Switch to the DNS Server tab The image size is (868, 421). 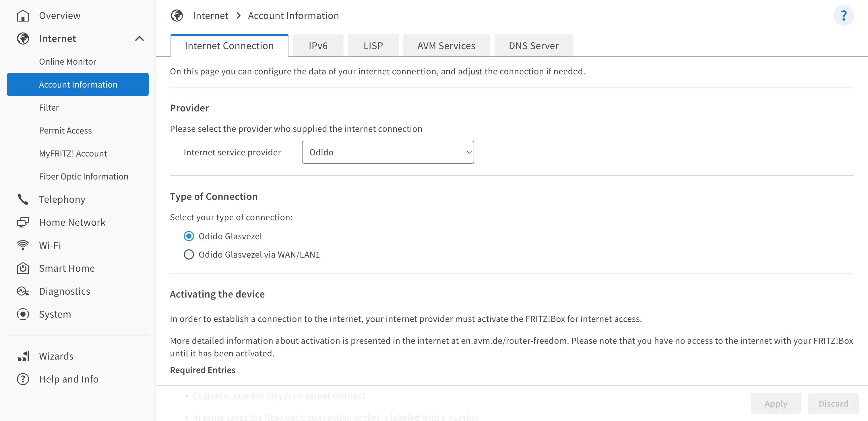pos(533,45)
